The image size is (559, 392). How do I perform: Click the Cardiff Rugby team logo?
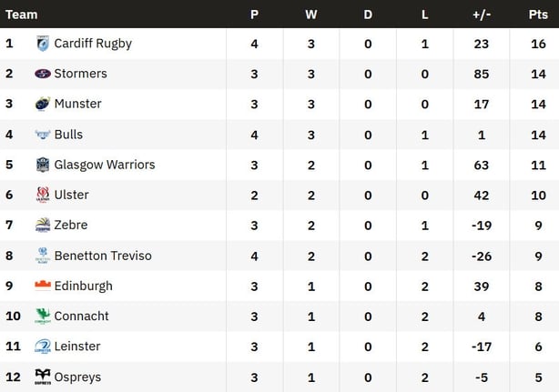[42, 44]
